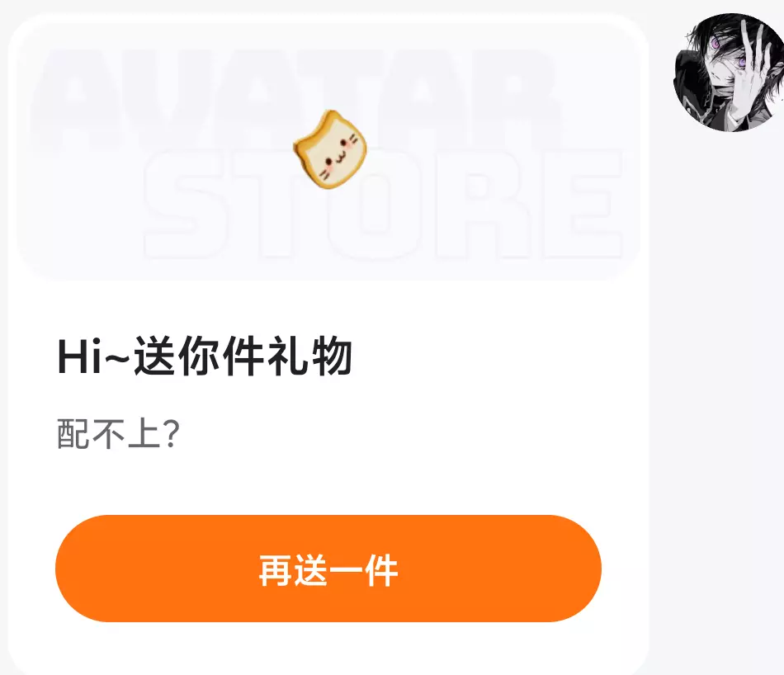The image size is (784, 675).
Task: Tap the 一件 characters on the orange button
Action: coord(363,569)
